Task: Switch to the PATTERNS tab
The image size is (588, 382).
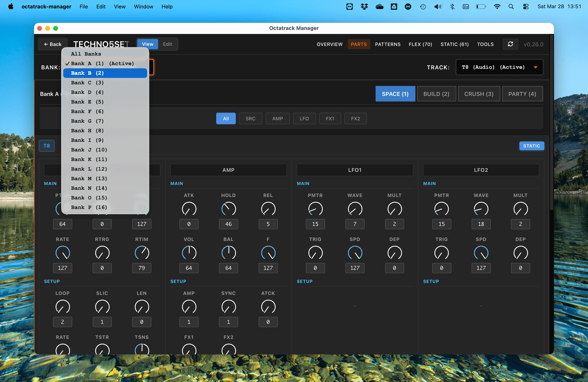Action: (388, 44)
